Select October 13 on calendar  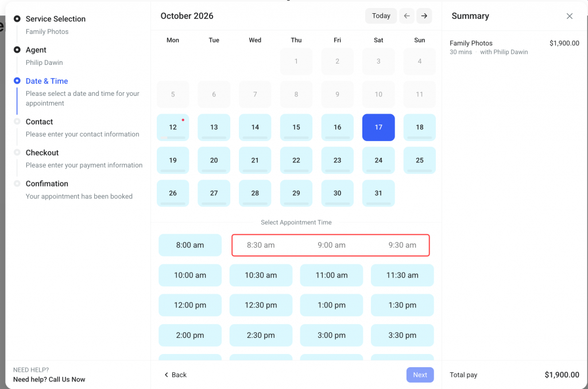214,127
